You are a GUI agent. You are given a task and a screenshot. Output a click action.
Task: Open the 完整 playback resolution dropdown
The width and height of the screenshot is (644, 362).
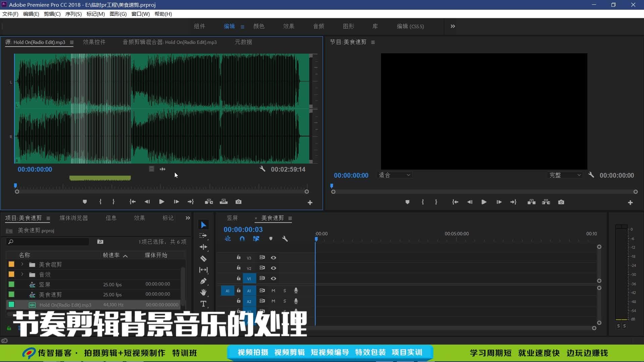click(565, 175)
